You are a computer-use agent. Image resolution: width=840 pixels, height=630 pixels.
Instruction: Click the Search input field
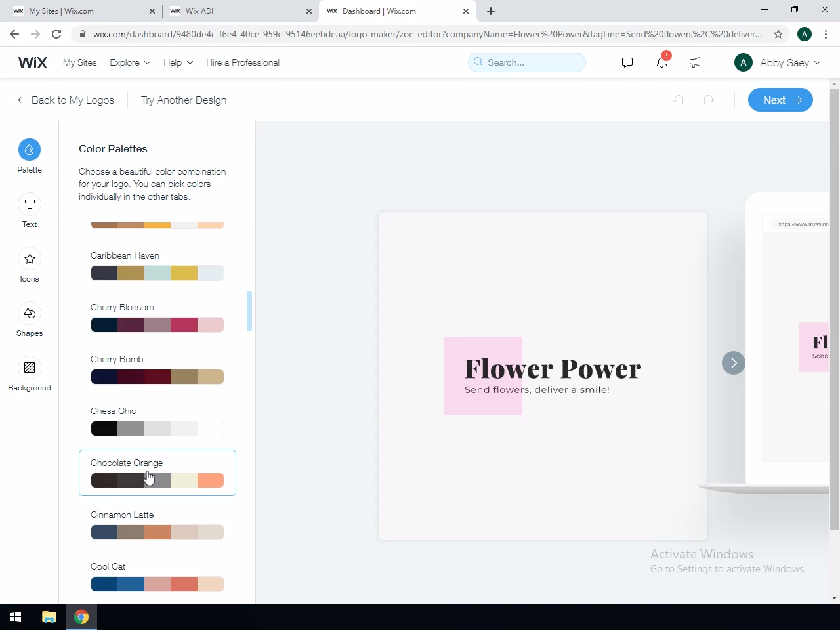[527, 62]
